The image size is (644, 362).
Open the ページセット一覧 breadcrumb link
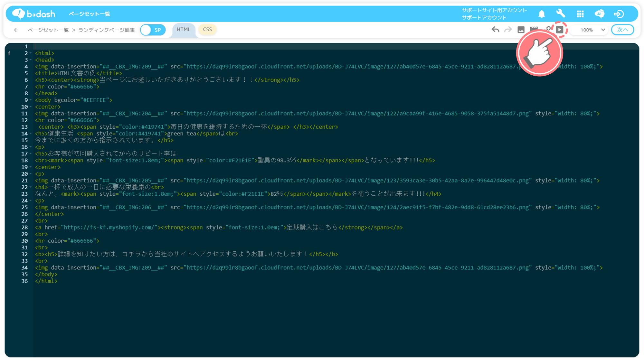point(48,30)
